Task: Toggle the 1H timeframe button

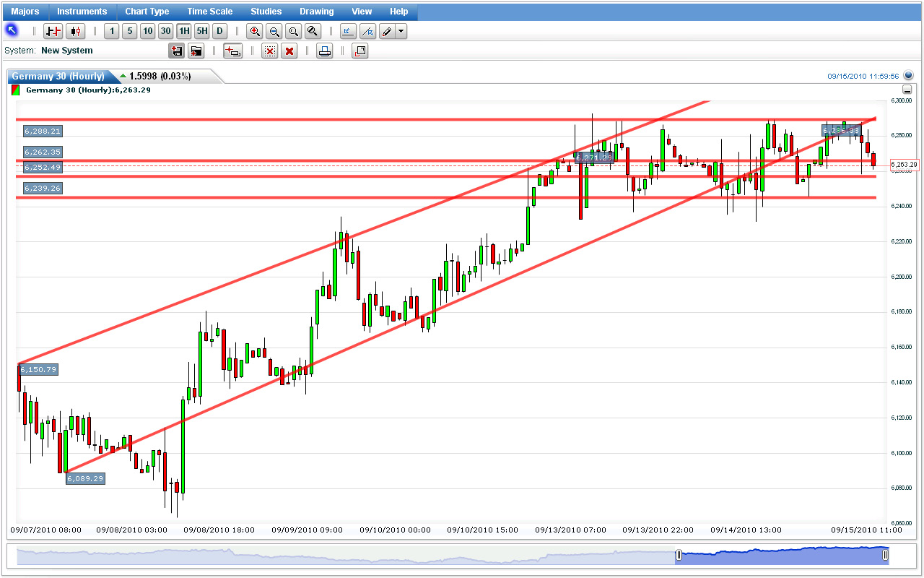Action: click(x=184, y=31)
